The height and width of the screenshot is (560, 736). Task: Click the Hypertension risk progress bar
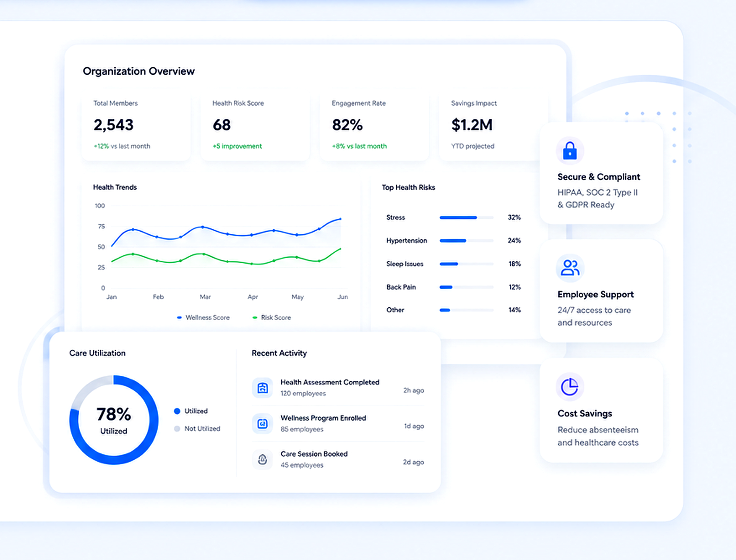[x=467, y=241]
